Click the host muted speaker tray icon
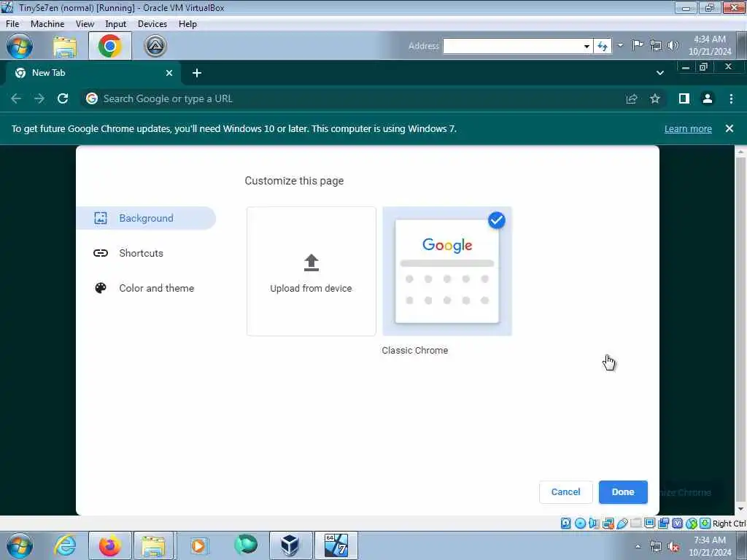 [673, 547]
